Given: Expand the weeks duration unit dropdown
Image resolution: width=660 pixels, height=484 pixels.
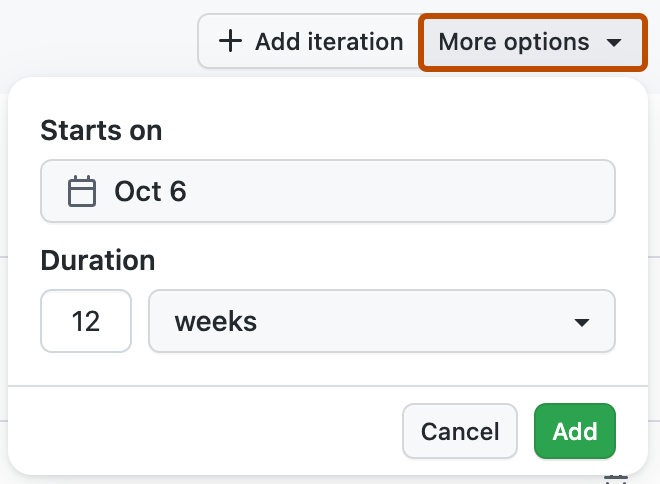Looking at the screenshot, I should pos(381,321).
